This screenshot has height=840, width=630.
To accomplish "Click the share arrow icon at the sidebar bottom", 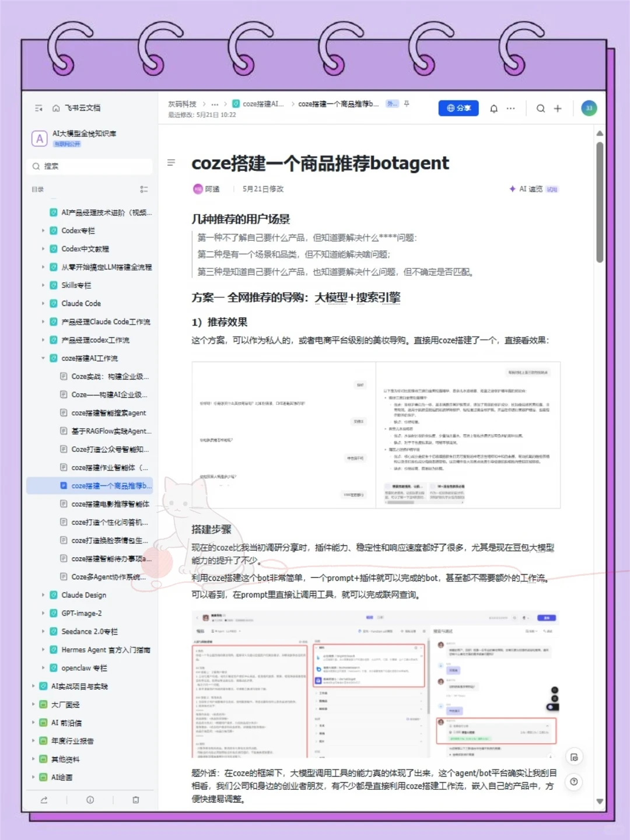I will (44, 800).
